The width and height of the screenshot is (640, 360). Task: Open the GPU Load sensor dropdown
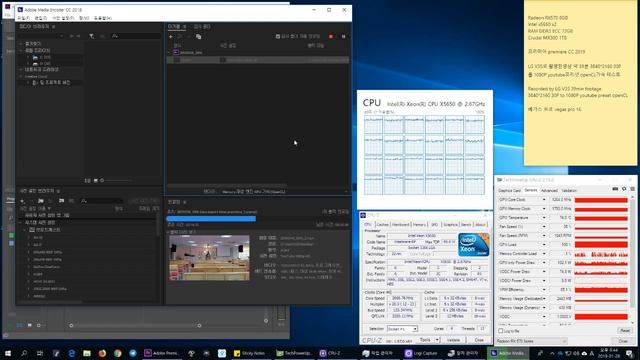(544, 244)
